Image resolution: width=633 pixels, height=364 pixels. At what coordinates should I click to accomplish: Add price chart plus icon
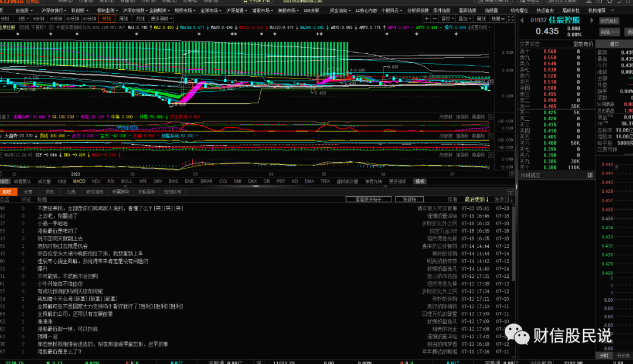pos(616,166)
